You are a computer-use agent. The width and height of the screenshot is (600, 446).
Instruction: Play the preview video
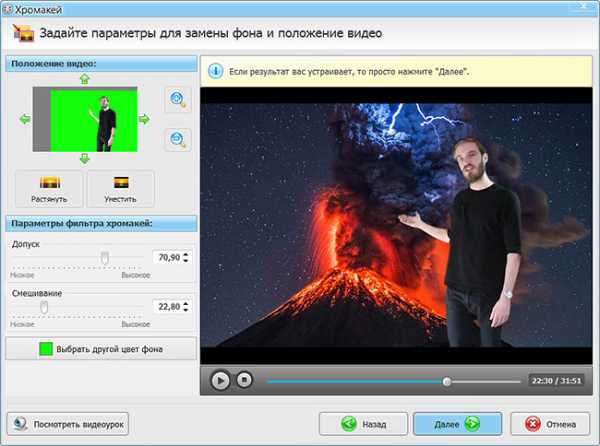tap(220, 381)
